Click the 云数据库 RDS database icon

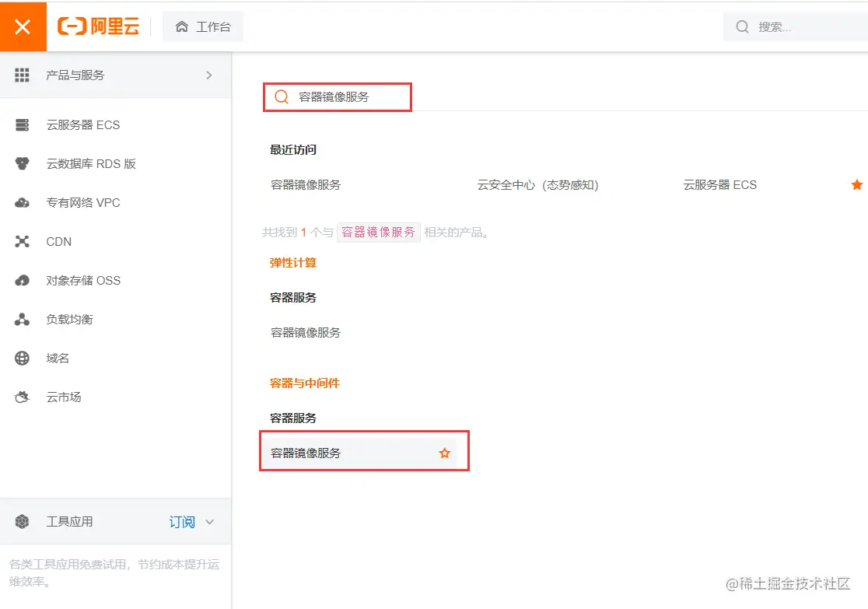point(22,164)
